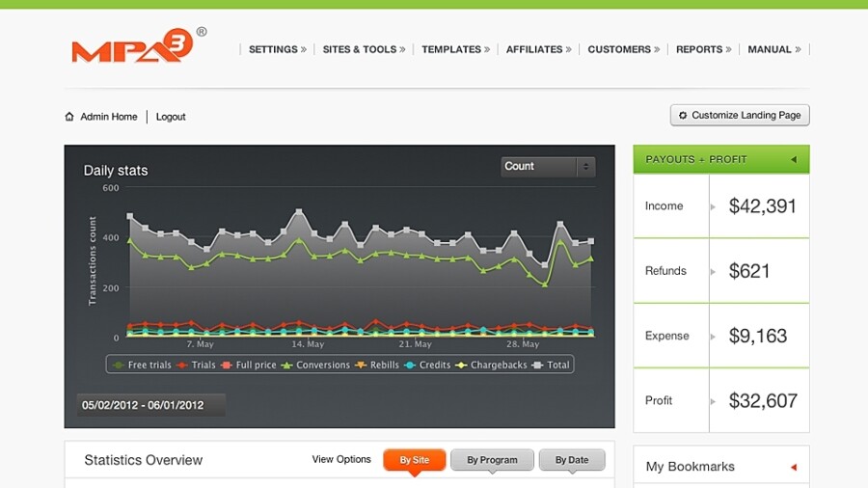Switch to the By Program view
The height and width of the screenshot is (488, 868).
pos(492,460)
